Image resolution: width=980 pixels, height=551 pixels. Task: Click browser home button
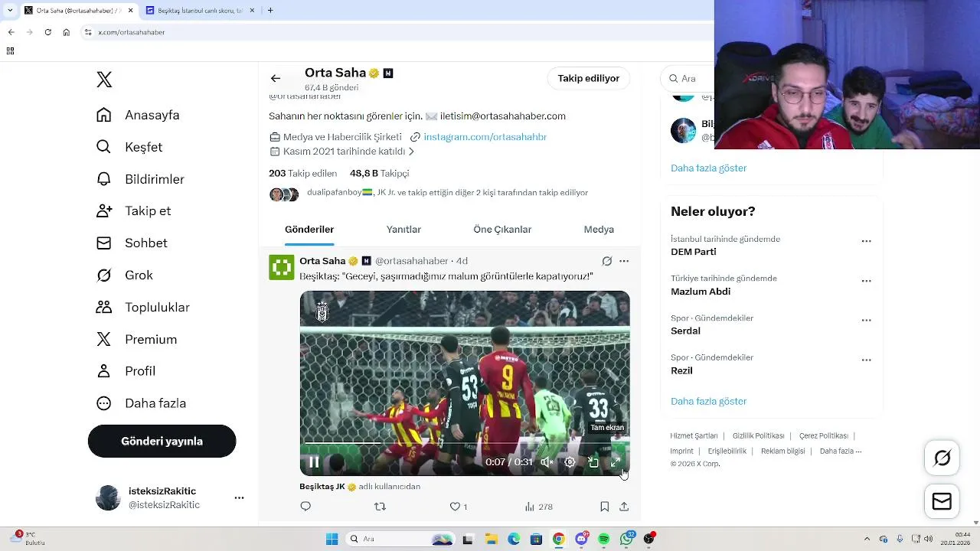pos(67,32)
